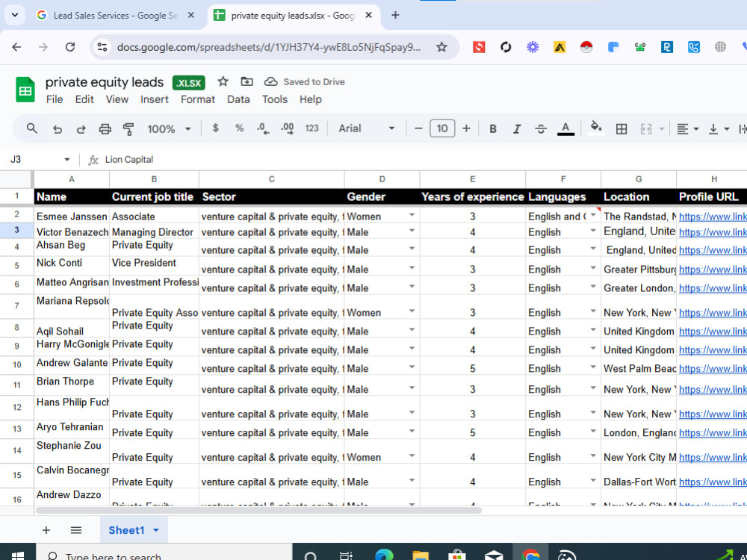Viewport: 747px width, 560px height.
Task: Open Google Sheets home logo
Action: (25, 90)
